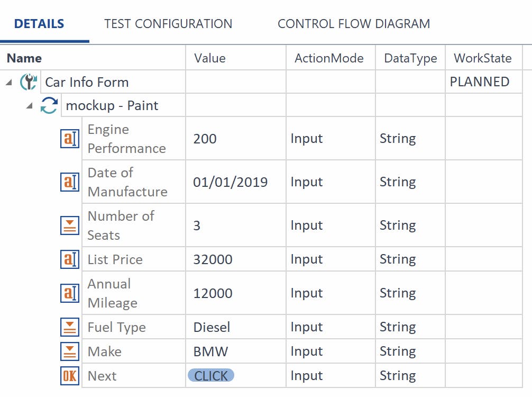Open the Control Flow Diagram tab

tap(353, 24)
